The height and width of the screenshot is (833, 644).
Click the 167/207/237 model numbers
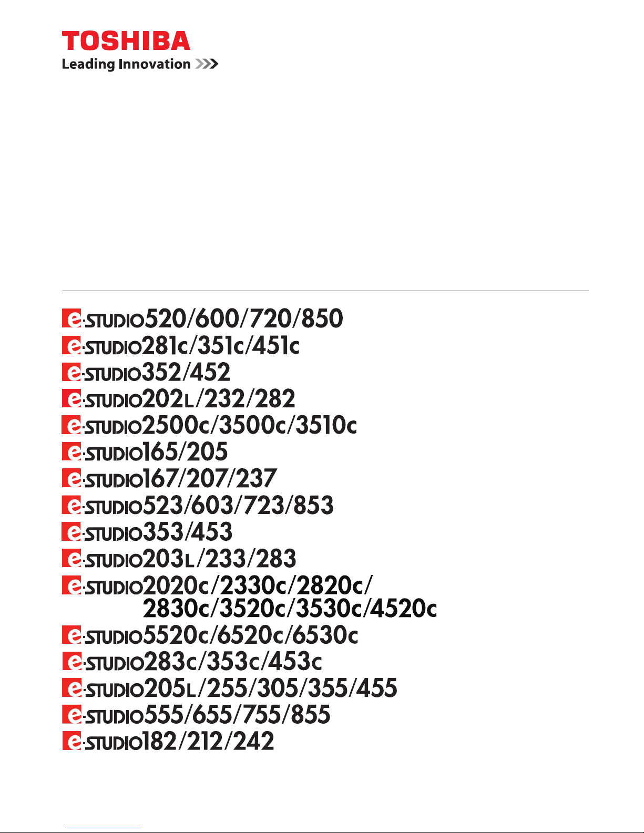pyautogui.click(x=210, y=478)
